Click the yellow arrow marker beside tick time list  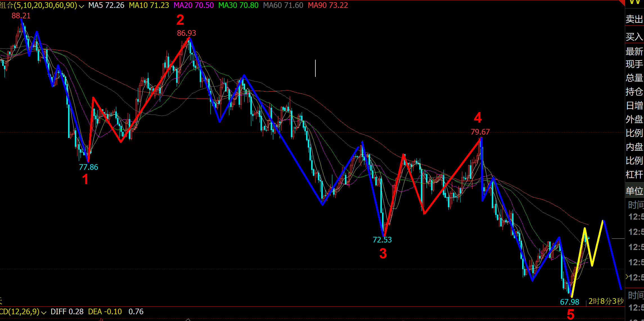pyautogui.click(x=627, y=277)
